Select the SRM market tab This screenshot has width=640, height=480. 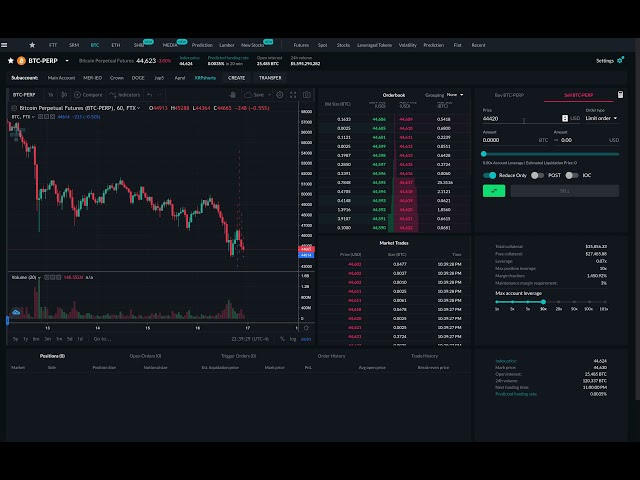pos(74,45)
